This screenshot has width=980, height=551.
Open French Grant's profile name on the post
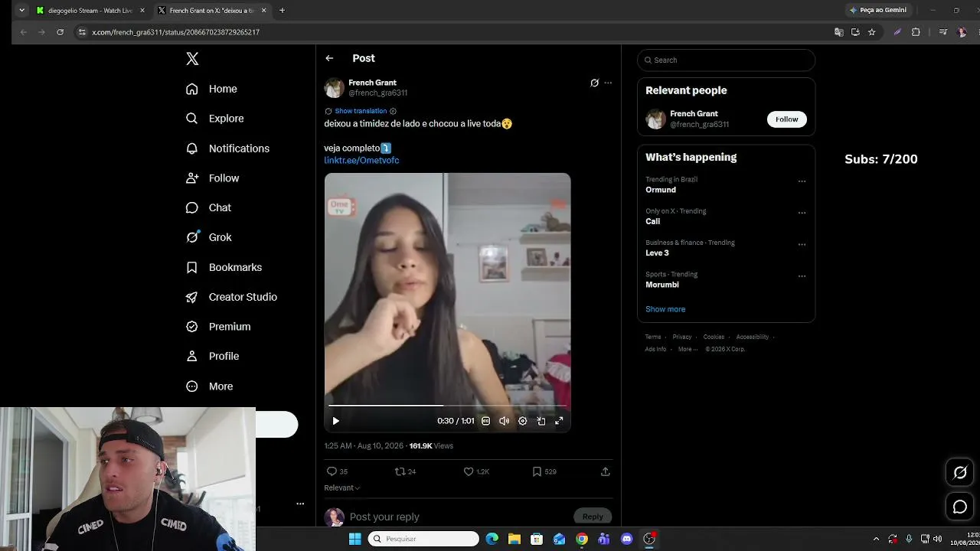[372, 83]
